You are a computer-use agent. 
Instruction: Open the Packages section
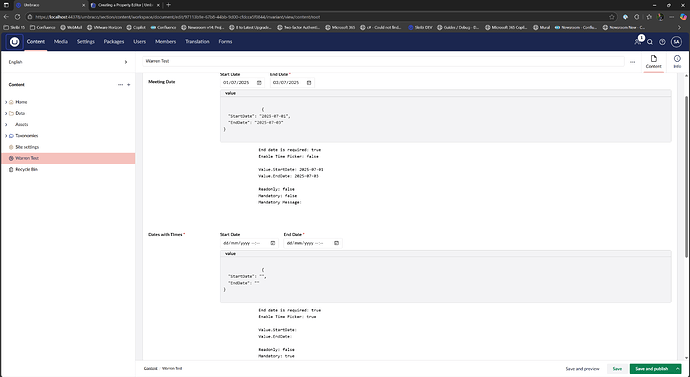coord(114,42)
